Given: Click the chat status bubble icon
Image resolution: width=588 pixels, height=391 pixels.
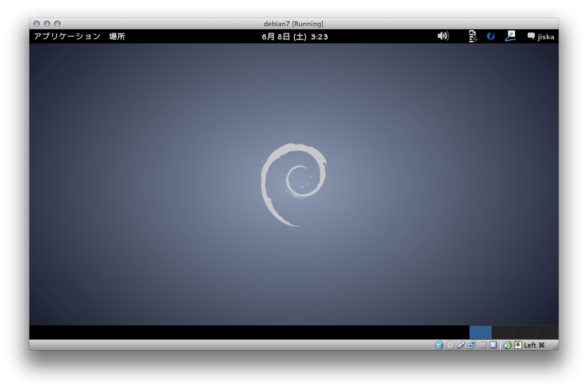Looking at the screenshot, I should tap(531, 36).
